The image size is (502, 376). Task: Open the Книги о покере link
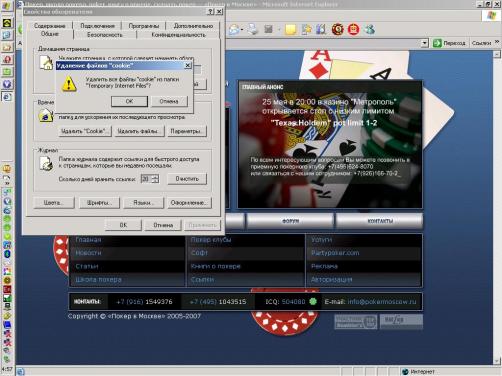point(215,266)
